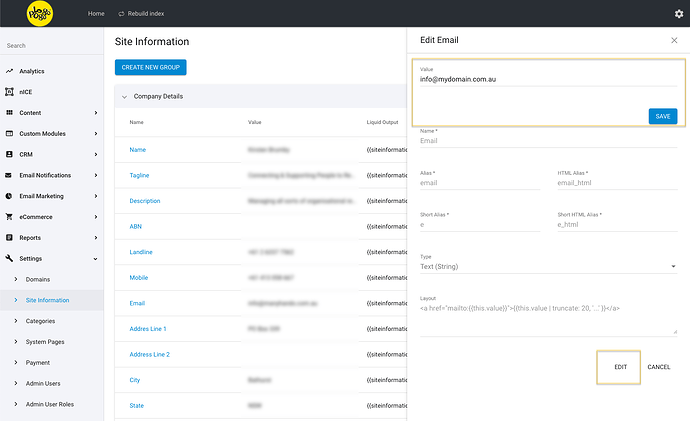The height and width of the screenshot is (421, 690).
Task: Expand the Custom Modules chevron
Action: point(95,133)
